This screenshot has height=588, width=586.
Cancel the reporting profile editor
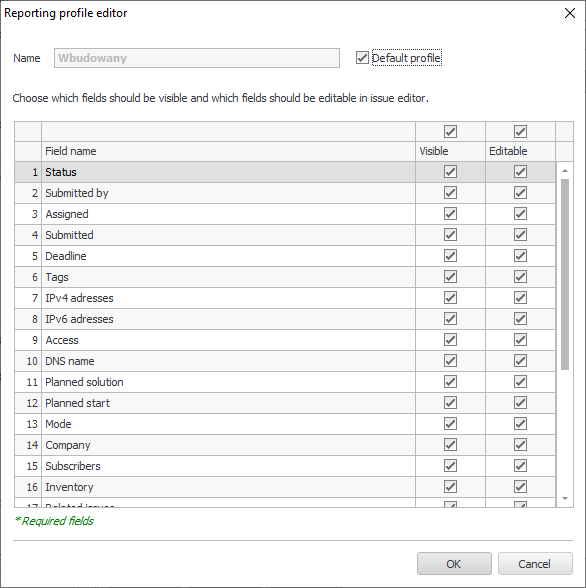(x=535, y=564)
